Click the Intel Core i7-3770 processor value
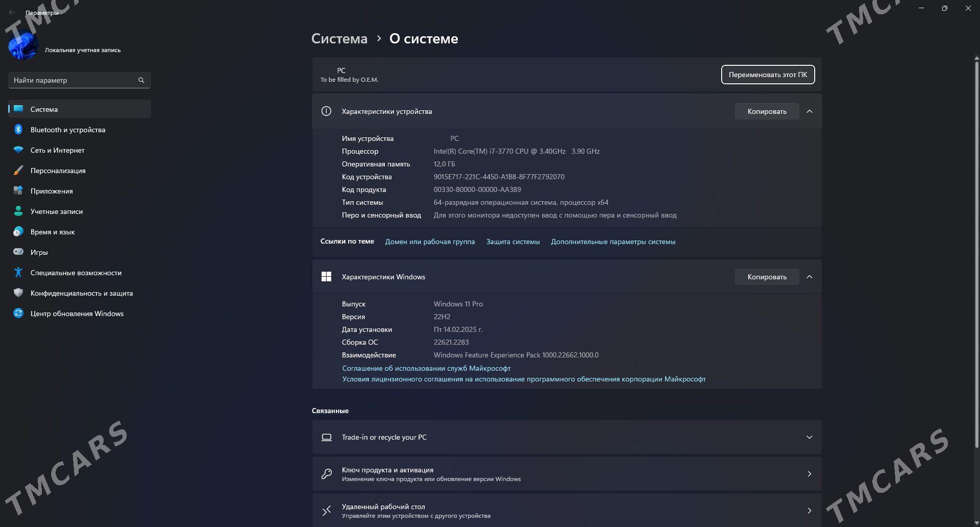The image size is (980, 527). (517, 151)
